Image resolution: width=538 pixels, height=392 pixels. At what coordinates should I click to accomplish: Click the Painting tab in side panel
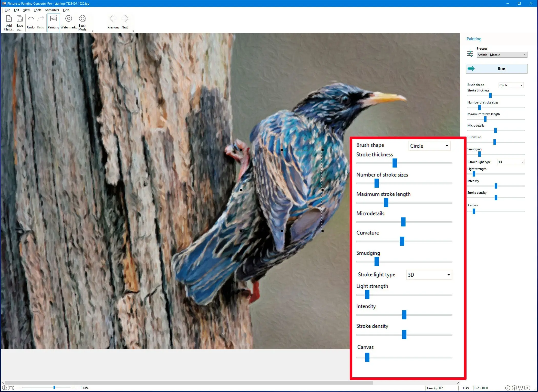point(474,38)
